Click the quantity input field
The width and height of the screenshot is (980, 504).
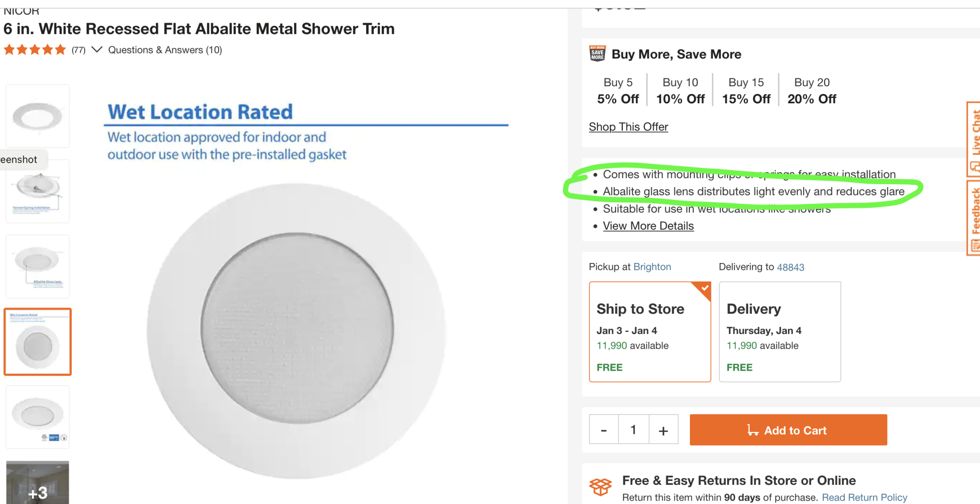tap(634, 430)
